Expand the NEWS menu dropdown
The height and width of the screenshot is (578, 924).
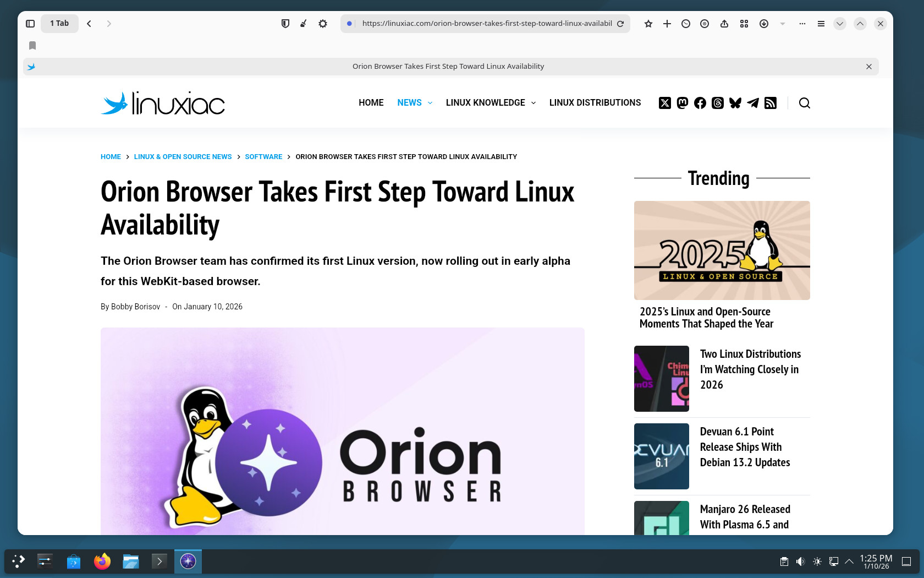[x=430, y=103]
